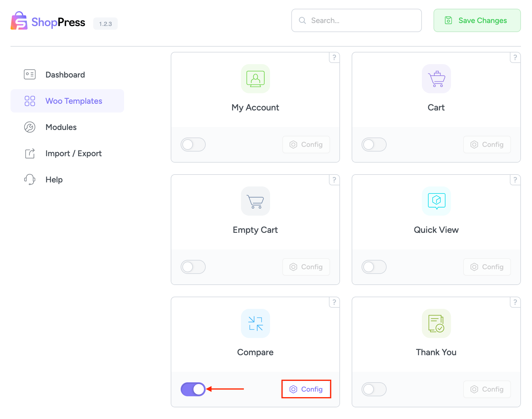Enable the My Account template toggle
The height and width of the screenshot is (419, 532).
click(x=193, y=145)
